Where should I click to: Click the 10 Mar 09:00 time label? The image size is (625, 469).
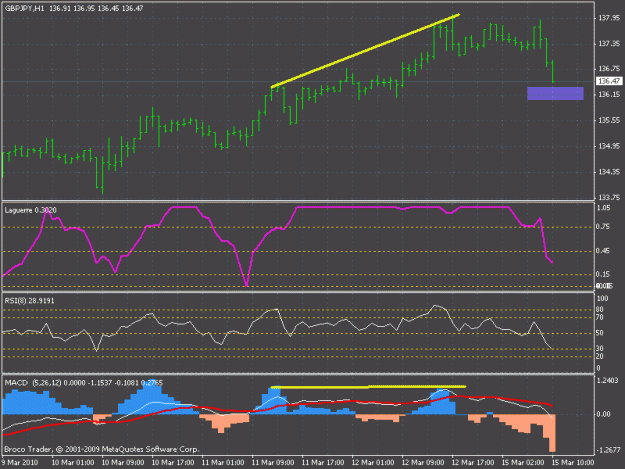123,463
